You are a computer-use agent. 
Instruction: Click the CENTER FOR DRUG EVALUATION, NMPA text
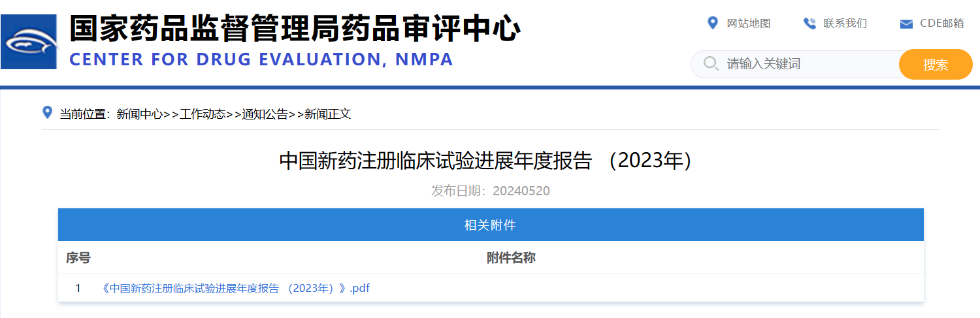point(261,59)
